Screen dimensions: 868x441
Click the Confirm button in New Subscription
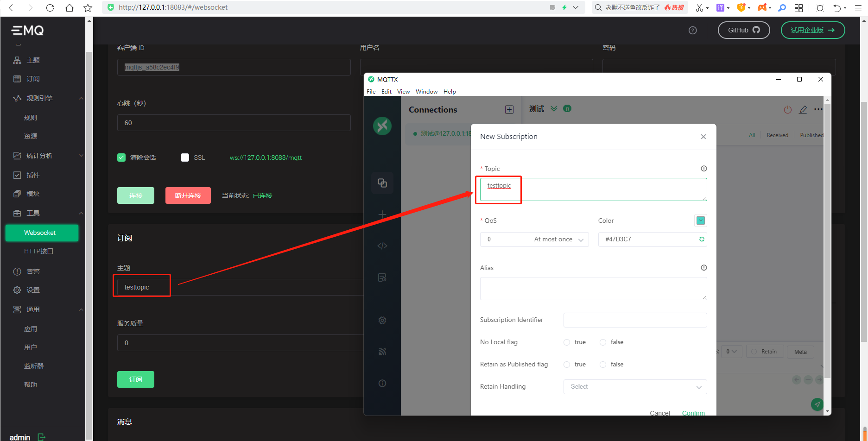(693, 413)
